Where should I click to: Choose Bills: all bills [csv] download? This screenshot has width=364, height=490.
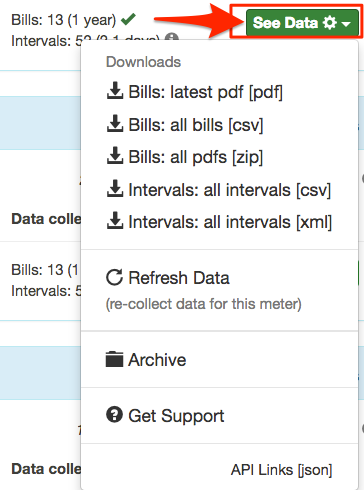185,124
